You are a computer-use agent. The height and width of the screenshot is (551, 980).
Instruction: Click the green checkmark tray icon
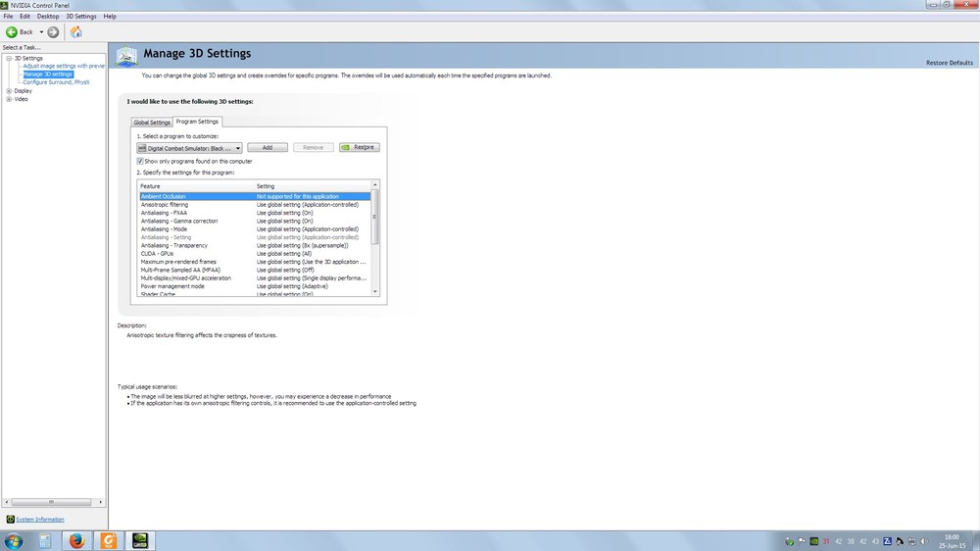click(x=789, y=541)
